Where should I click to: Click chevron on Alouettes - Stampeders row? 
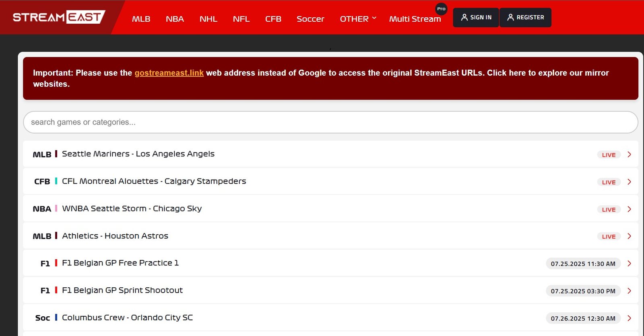pyautogui.click(x=629, y=182)
